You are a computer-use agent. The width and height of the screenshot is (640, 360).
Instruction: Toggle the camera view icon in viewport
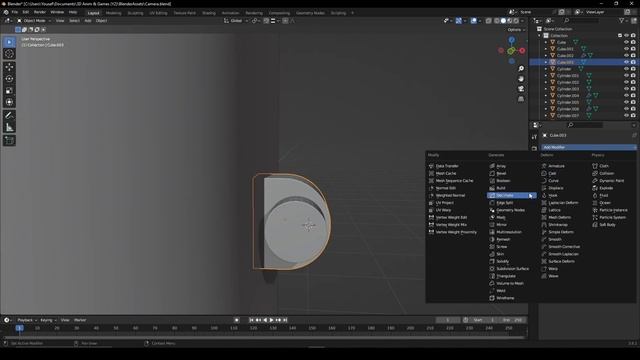point(521,89)
